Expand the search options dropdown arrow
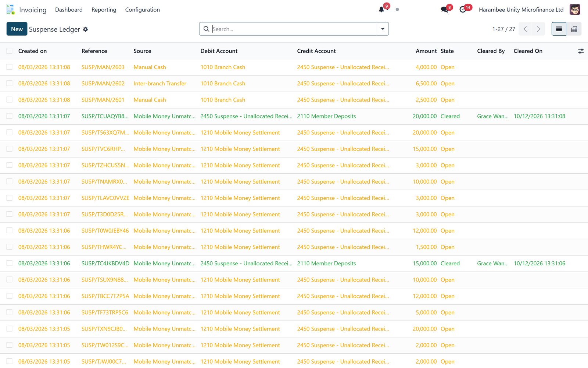The width and height of the screenshot is (588, 368). 383,29
